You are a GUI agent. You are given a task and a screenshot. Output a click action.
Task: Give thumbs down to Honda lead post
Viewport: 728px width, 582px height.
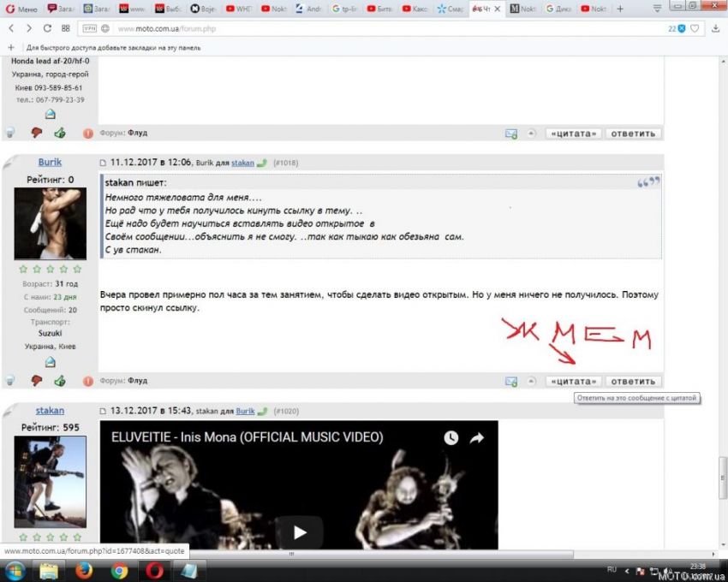click(x=36, y=133)
